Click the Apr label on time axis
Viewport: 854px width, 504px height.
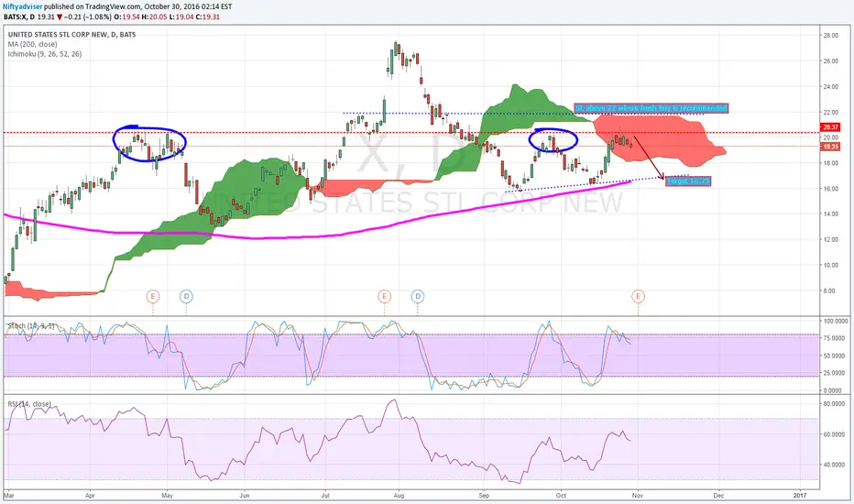coord(90,496)
